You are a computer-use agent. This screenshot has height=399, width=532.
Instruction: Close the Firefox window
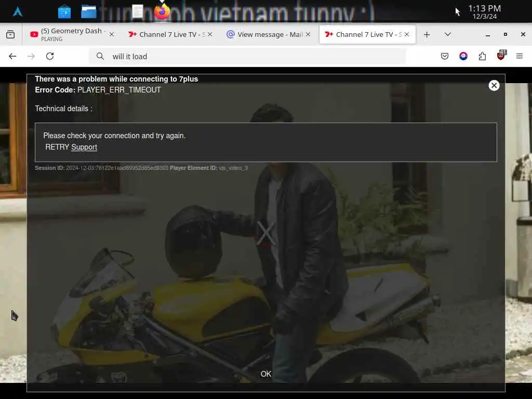tap(523, 35)
